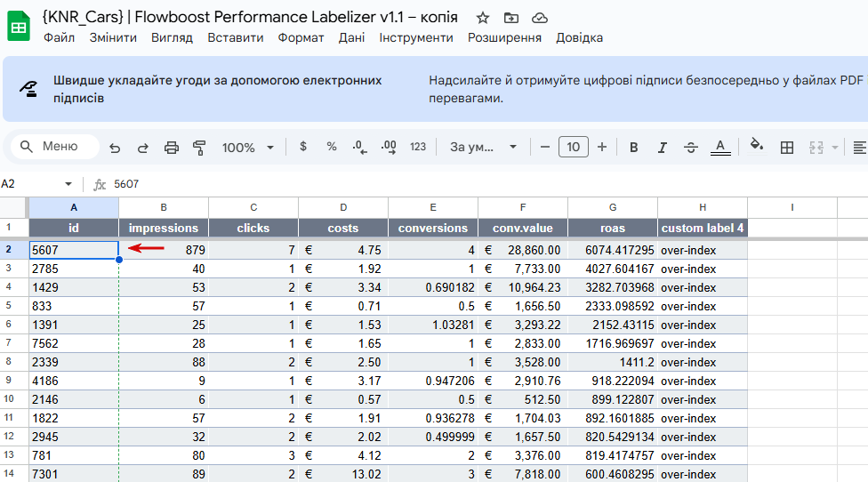The image size is (868, 482).
Task: Click the conversions header cell
Action: coord(433,228)
